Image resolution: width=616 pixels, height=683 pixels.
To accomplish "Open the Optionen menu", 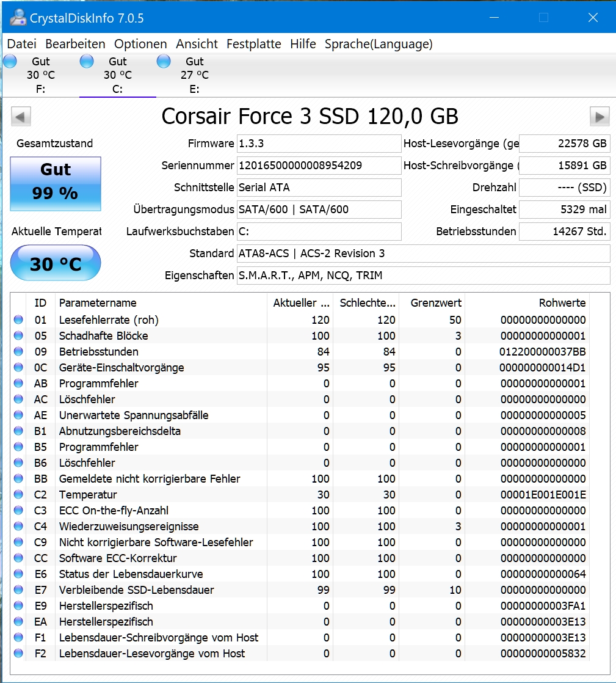I will click(x=140, y=44).
